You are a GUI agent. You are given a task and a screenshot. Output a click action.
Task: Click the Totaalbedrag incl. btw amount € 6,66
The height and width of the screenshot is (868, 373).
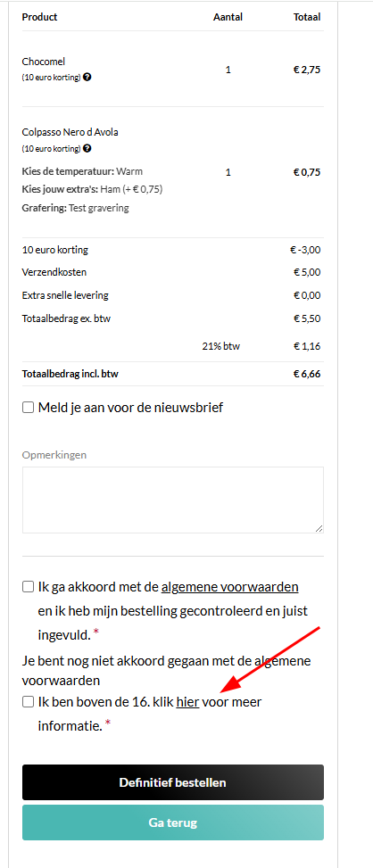tap(307, 374)
